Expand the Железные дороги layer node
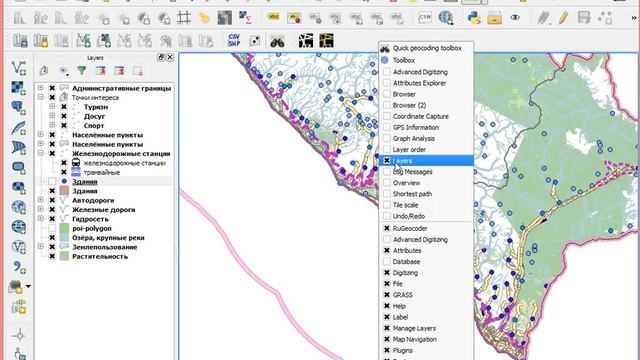The height and width of the screenshot is (360, 640). [41, 209]
